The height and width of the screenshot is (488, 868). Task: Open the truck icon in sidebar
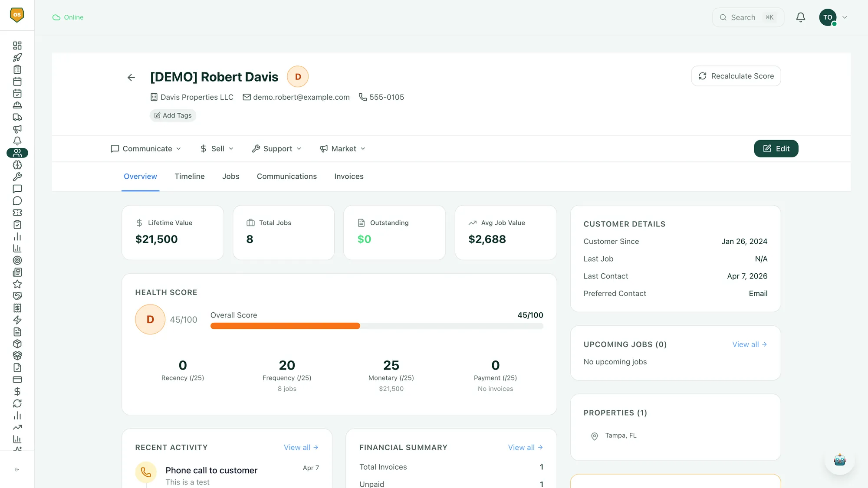click(17, 117)
